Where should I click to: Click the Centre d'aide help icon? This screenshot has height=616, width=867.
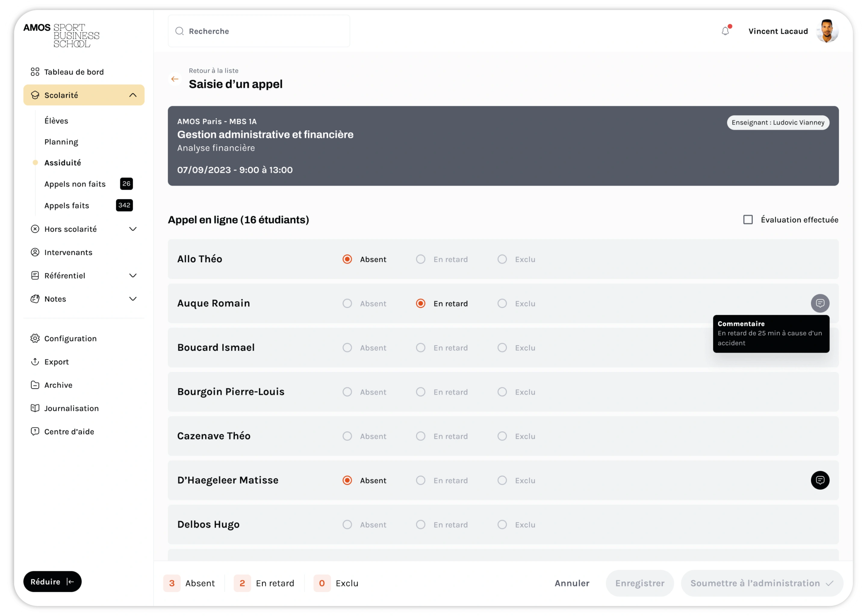[x=35, y=431]
